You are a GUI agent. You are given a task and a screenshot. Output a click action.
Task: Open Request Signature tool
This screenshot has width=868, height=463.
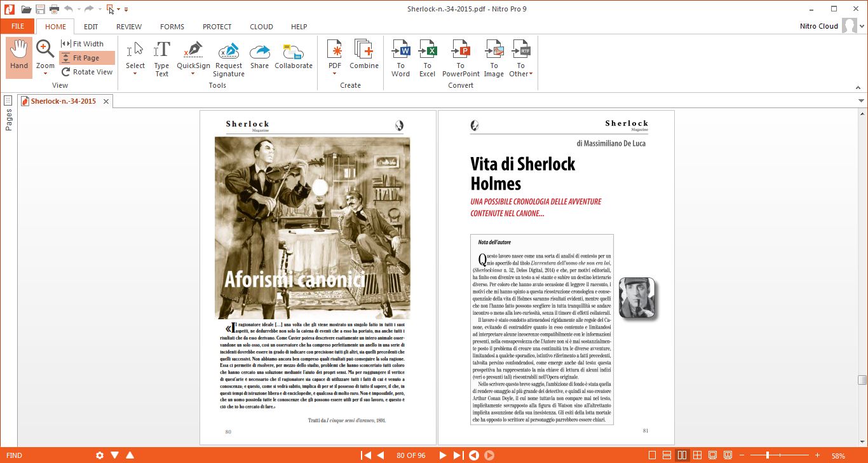[x=229, y=59]
